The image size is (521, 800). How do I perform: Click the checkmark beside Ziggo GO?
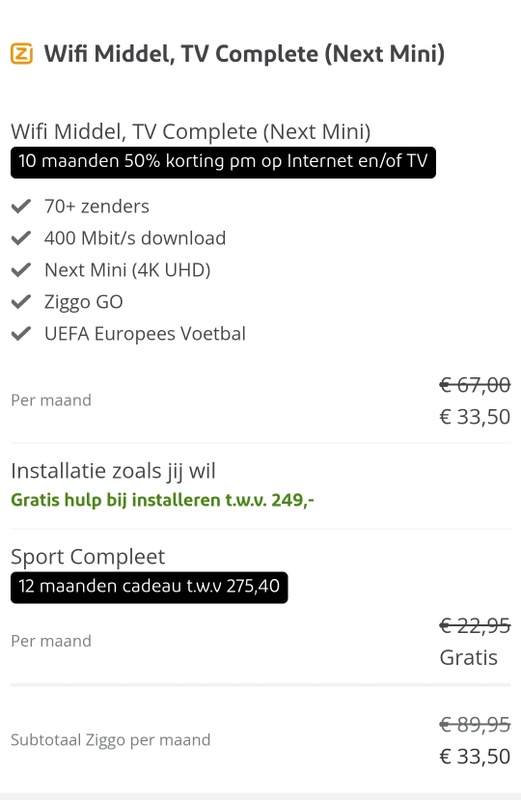pyautogui.click(x=21, y=302)
